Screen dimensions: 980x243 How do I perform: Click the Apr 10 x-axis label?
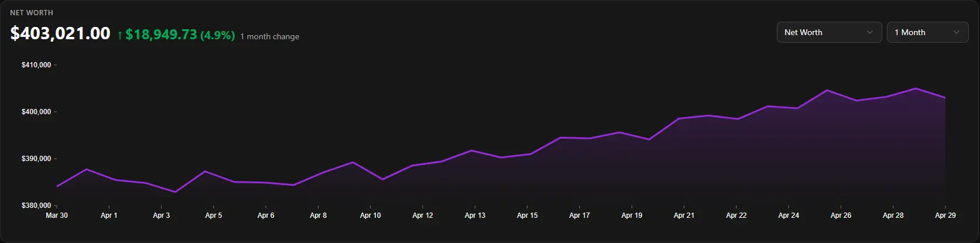pos(371,215)
